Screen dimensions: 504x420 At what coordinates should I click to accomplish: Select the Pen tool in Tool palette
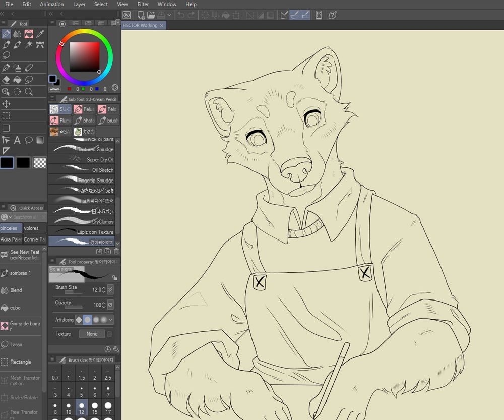pyautogui.click(x=6, y=34)
